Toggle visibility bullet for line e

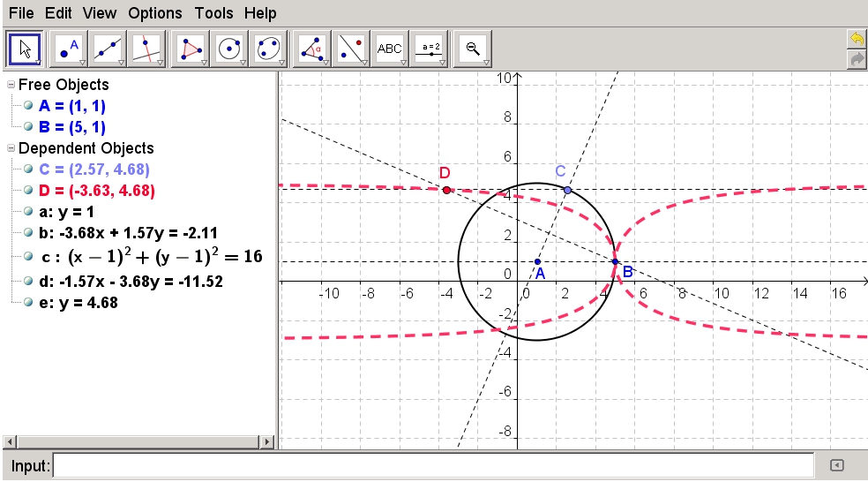[28, 302]
